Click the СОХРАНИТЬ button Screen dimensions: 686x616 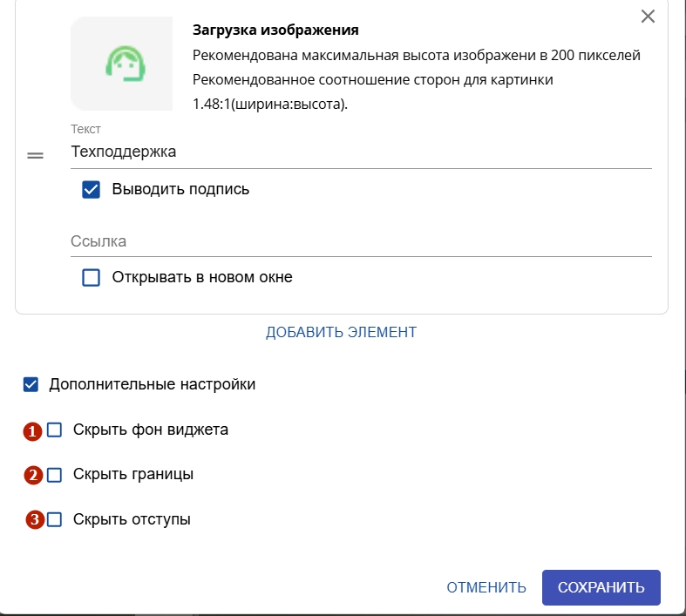(601, 587)
